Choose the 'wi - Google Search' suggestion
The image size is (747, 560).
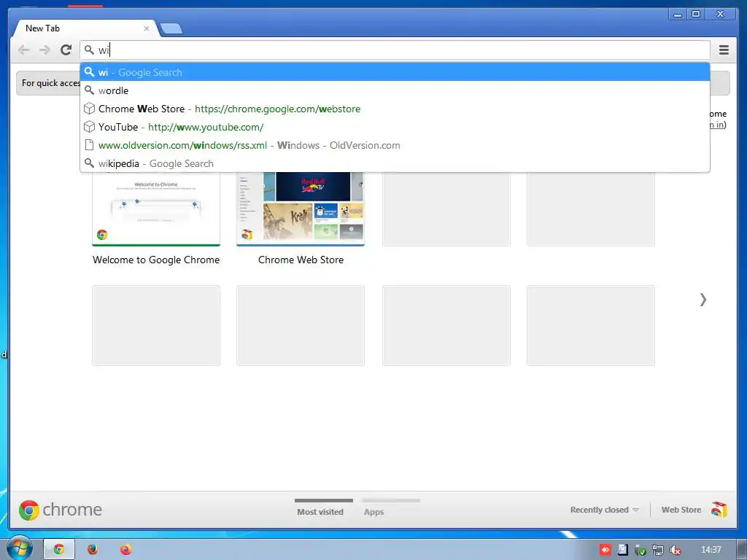click(x=395, y=72)
